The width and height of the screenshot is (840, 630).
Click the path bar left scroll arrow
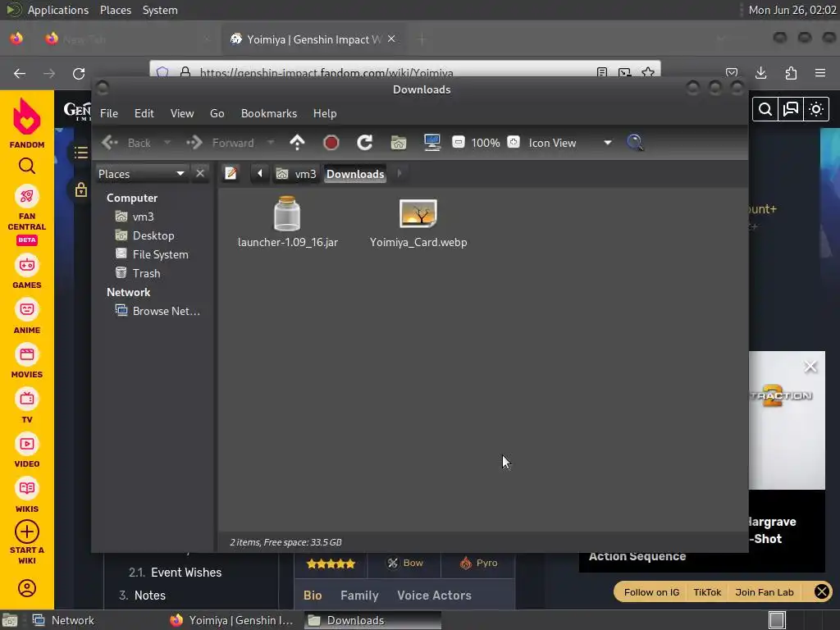coord(260,174)
